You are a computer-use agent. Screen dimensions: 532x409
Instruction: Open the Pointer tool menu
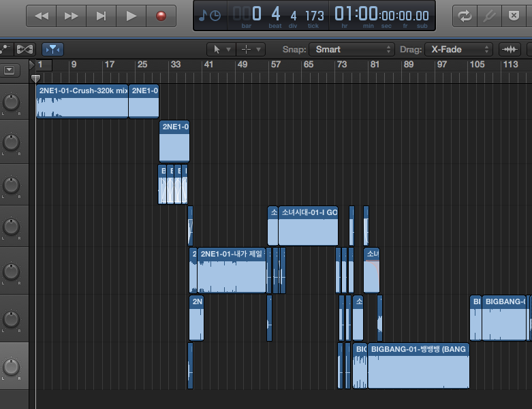coord(221,50)
